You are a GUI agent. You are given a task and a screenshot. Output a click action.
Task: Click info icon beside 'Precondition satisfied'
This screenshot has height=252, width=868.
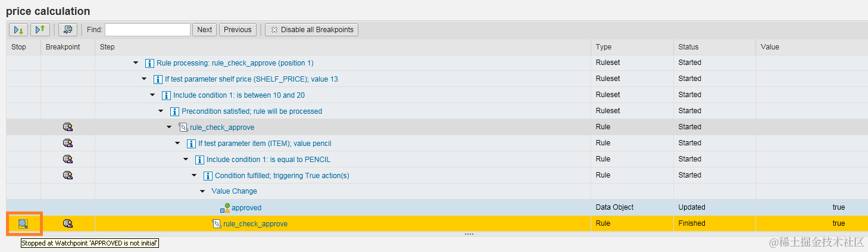(x=175, y=111)
